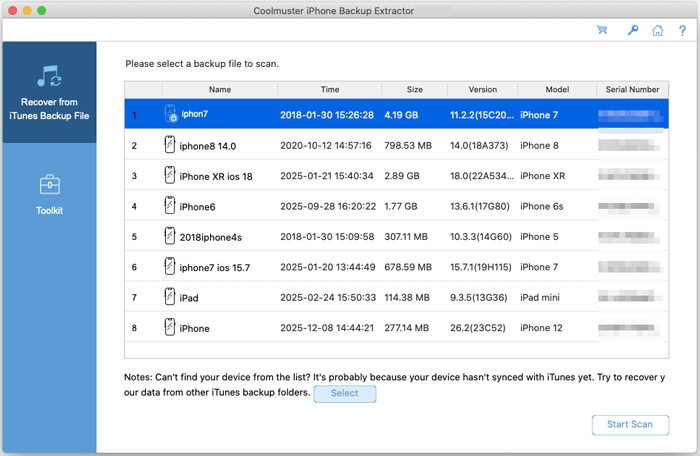Click time 2025-01-21 15:40:34
This screenshot has width=700, height=456.
point(327,176)
